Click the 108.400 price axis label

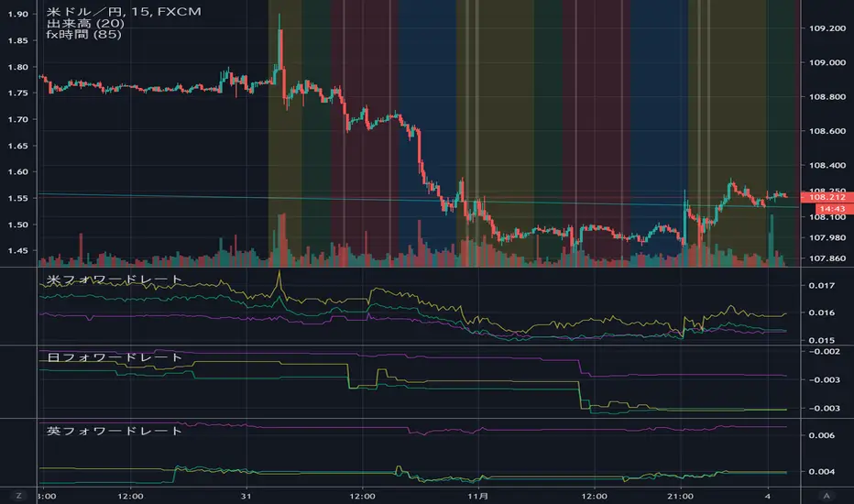[x=827, y=166]
